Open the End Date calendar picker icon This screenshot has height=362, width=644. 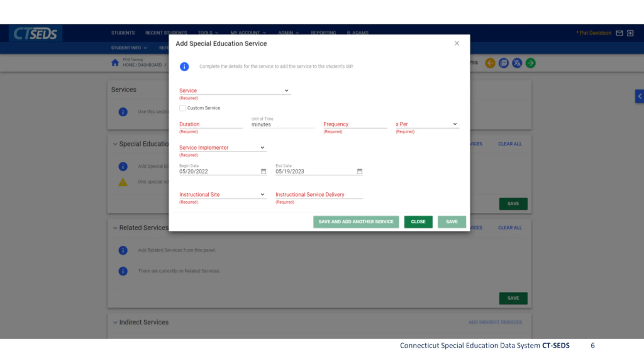(x=359, y=171)
